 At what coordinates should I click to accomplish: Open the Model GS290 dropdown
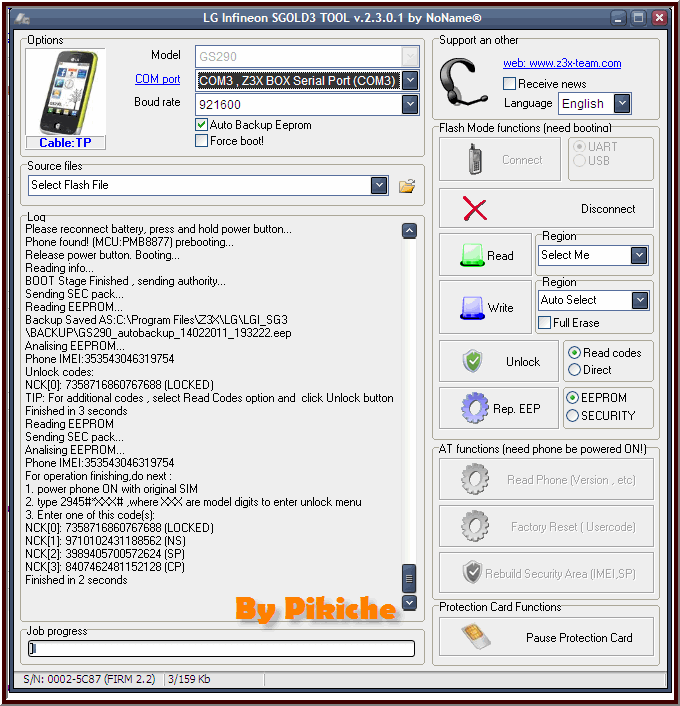410,57
